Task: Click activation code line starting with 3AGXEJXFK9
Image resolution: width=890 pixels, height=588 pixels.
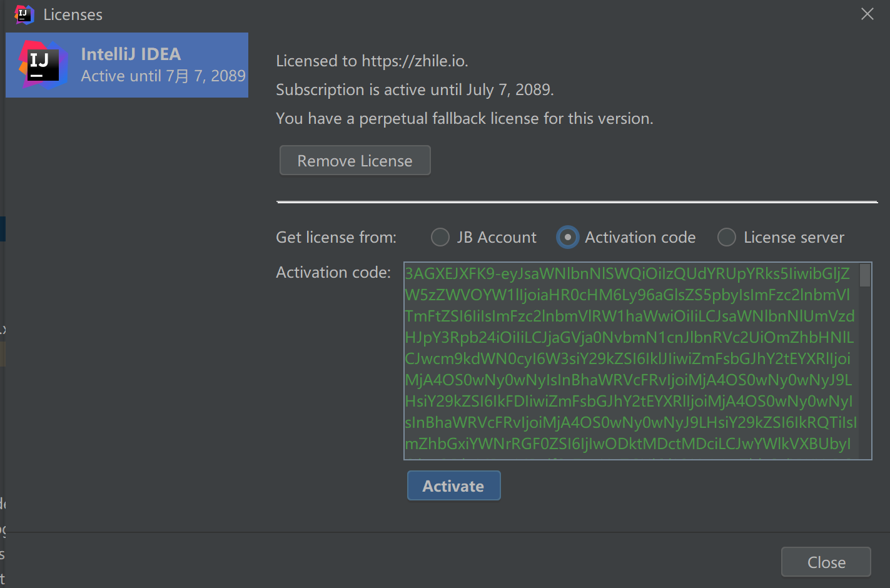Action: tap(627, 274)
